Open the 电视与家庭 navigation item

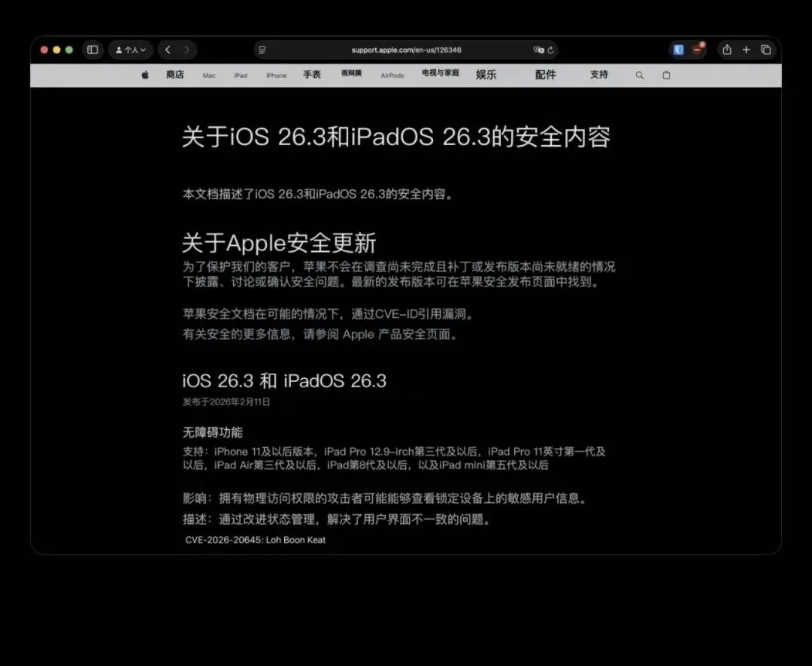tap(440, 73)
